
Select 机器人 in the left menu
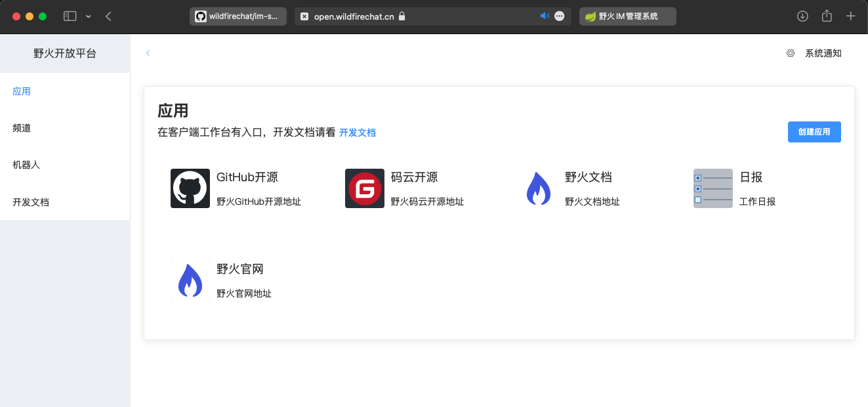click(x=65, y=165)
